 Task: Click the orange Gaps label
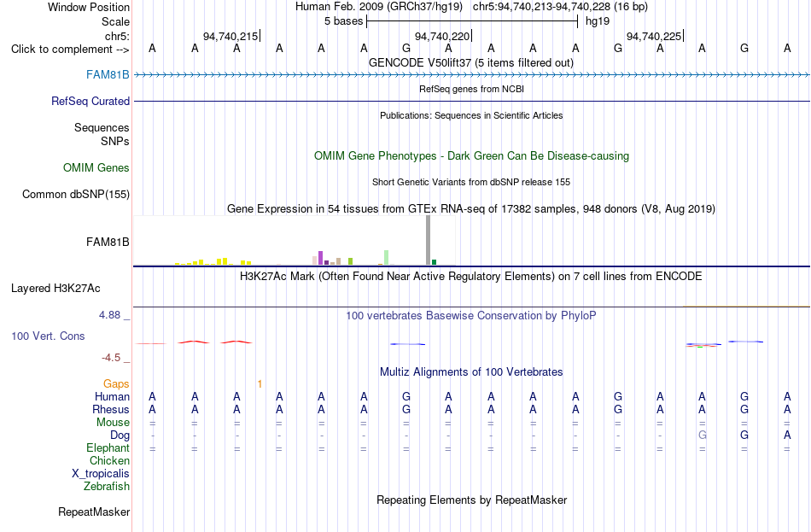point(116,383)
